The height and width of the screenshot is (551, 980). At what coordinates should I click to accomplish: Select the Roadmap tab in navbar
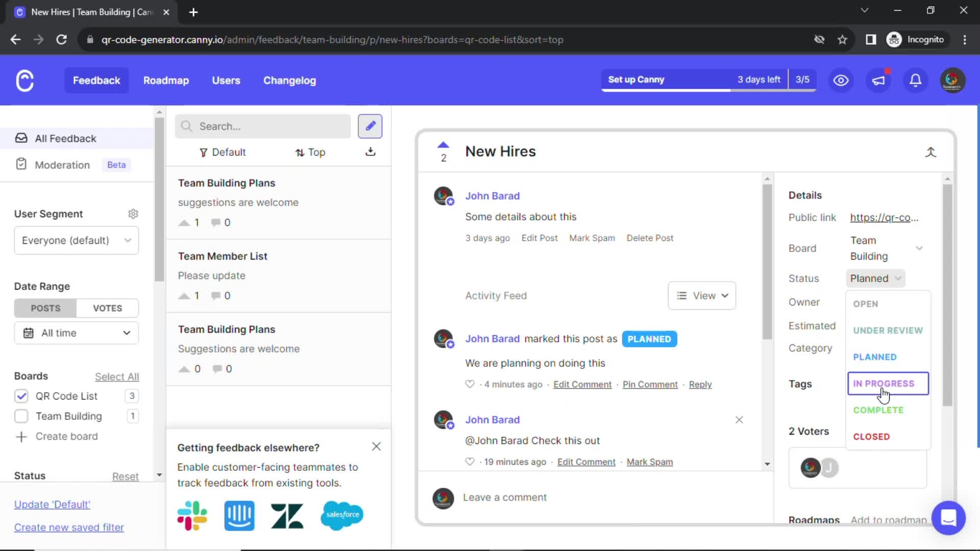(x=166, y=80)
